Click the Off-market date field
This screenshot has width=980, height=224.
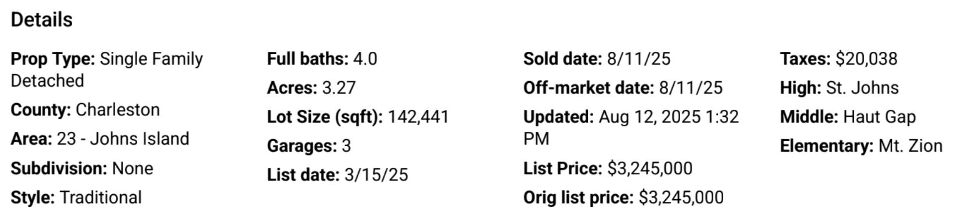(623, 88)
